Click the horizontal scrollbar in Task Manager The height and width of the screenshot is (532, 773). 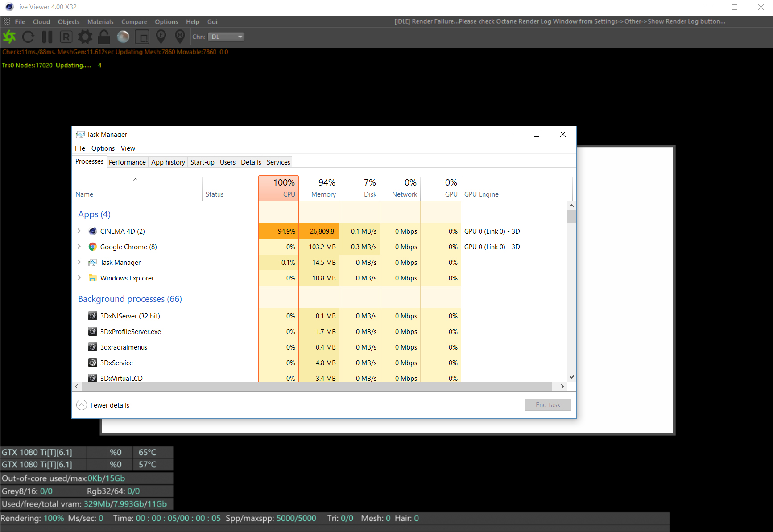(x=317, y=386)
